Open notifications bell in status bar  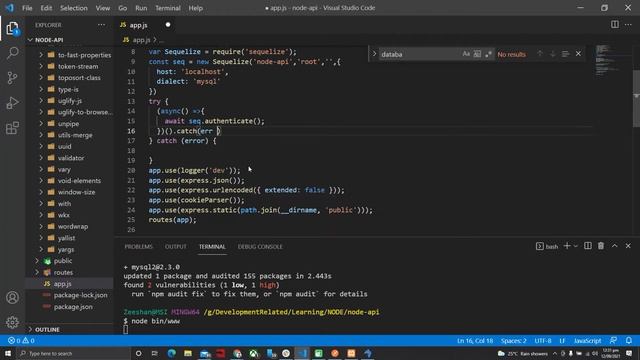[629, 340]
